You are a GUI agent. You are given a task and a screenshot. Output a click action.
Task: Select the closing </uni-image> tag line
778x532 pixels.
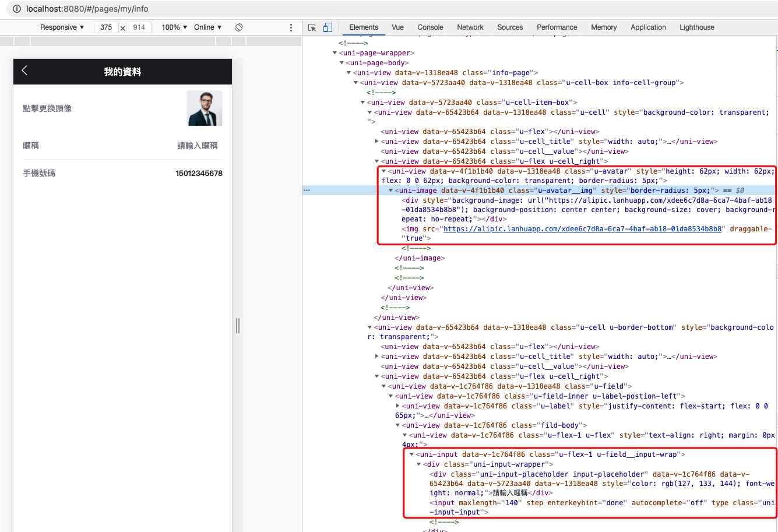420,258
